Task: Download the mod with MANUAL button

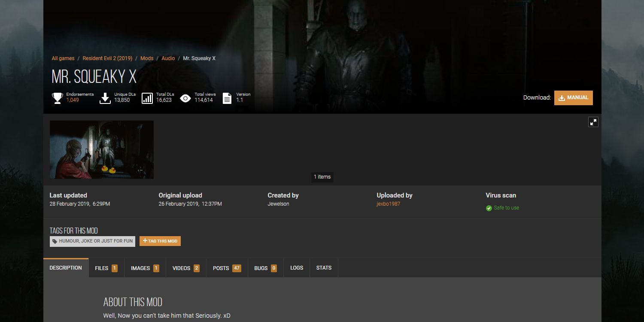Action: [574, 97]
